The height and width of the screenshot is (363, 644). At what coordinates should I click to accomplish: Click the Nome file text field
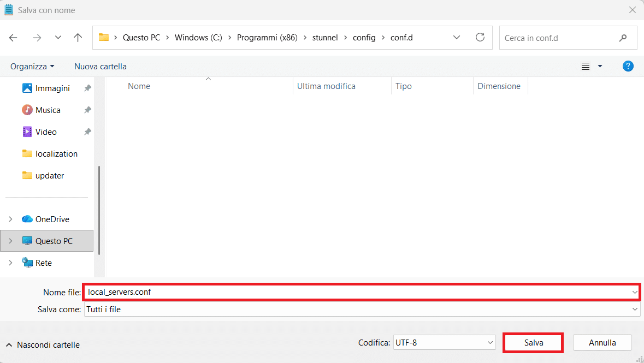pos(355,292)
